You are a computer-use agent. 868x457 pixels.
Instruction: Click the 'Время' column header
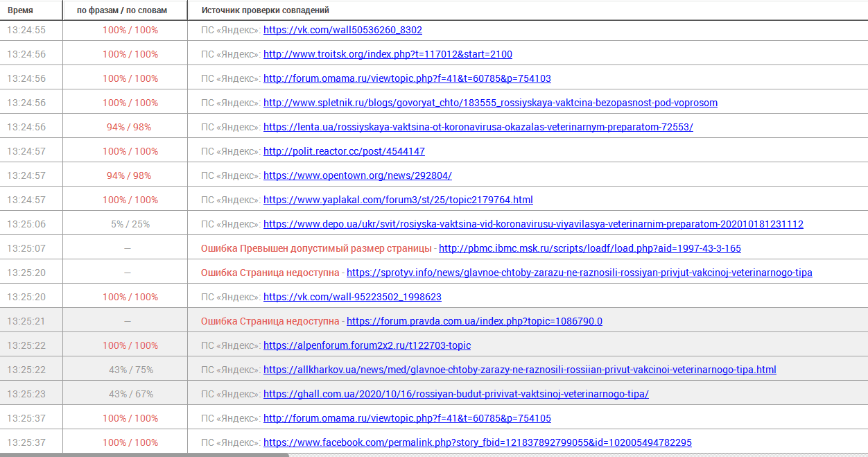point(20,10)
